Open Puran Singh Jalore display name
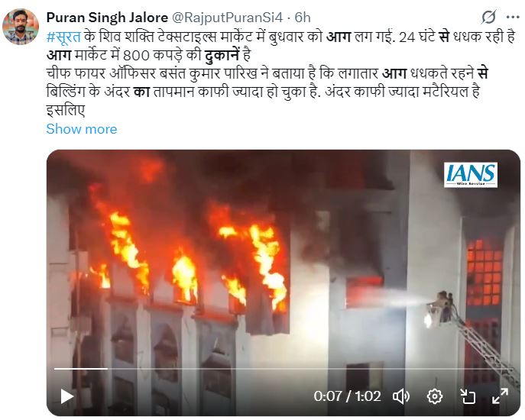 (x=107, y=18)
